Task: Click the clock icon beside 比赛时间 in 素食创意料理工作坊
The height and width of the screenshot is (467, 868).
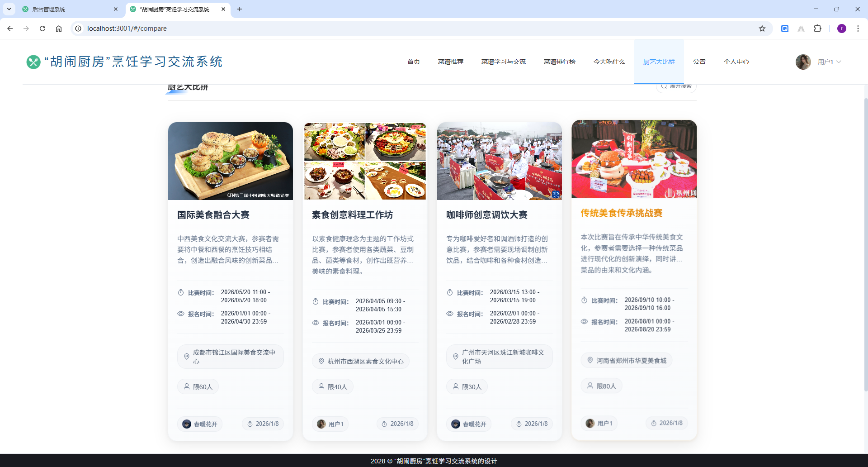Action: tap(316, 302)
